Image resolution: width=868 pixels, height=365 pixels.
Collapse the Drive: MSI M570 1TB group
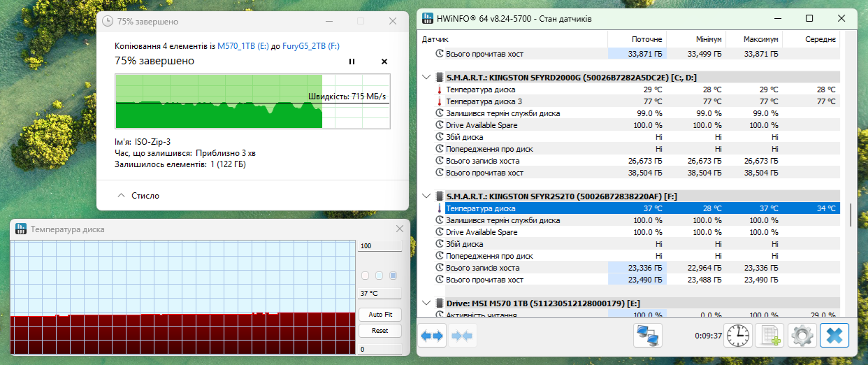click(x=426, y=303)
